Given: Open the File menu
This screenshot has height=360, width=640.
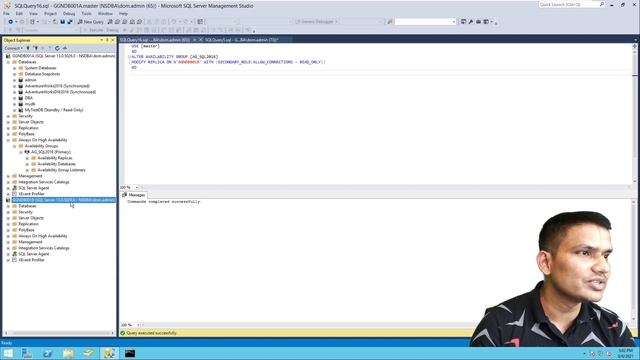Looking at the screenshot, I should coord(6,13).
